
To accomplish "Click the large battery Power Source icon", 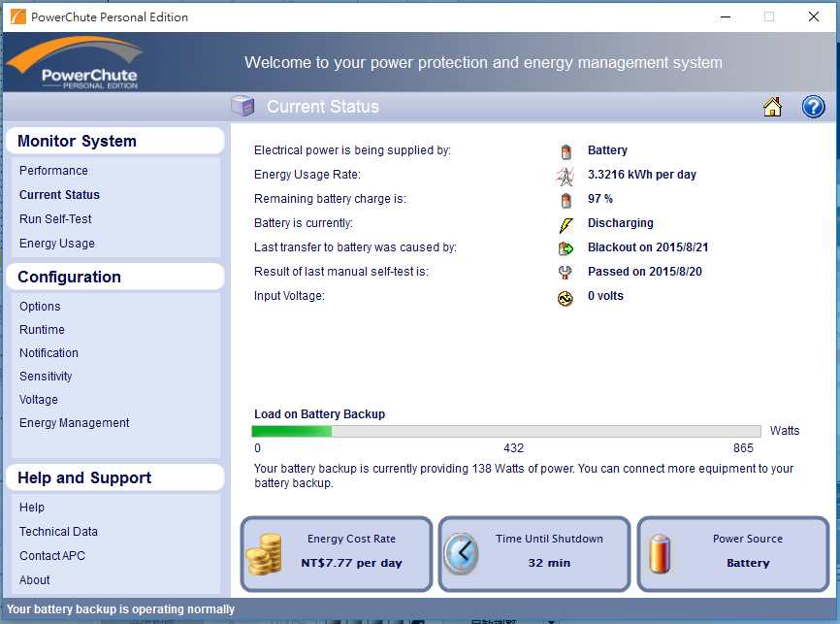I will pyautogui.click(x=660, y=554).
